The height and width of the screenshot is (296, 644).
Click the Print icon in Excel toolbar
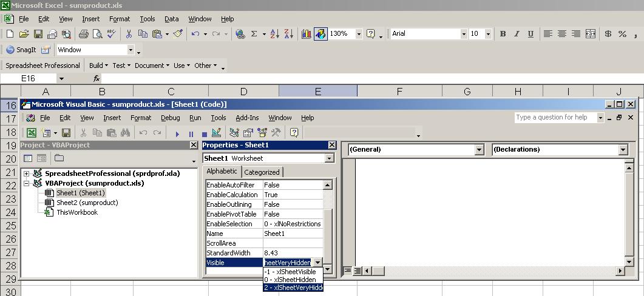pyautogui.click(x=83, y=34)
